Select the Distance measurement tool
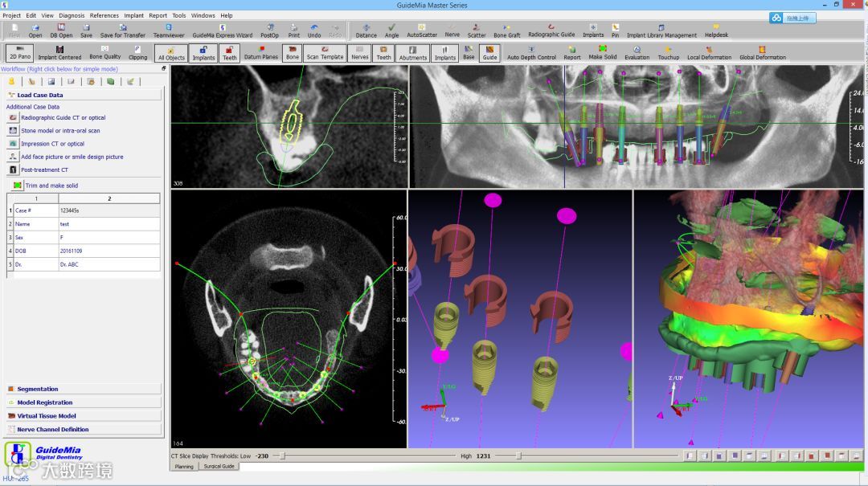The width and height of the screenshot is (868, 486). (x=366, y=31)
